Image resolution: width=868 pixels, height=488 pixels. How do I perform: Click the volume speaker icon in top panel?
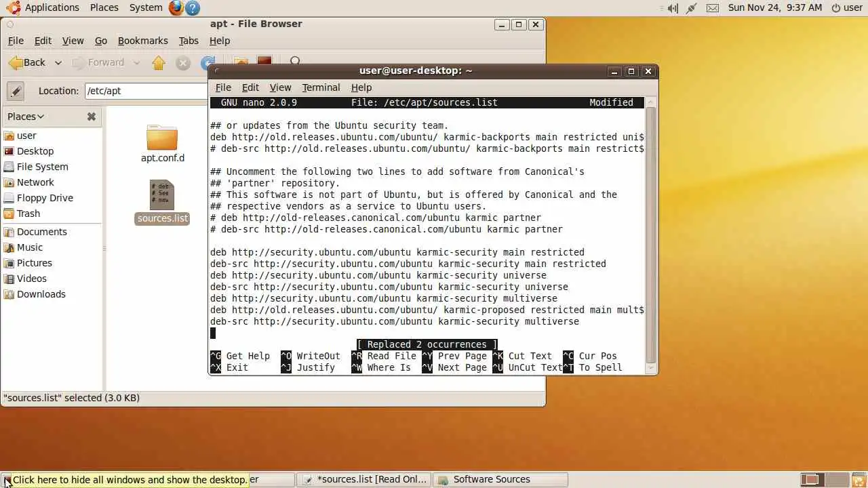[672, 8]
